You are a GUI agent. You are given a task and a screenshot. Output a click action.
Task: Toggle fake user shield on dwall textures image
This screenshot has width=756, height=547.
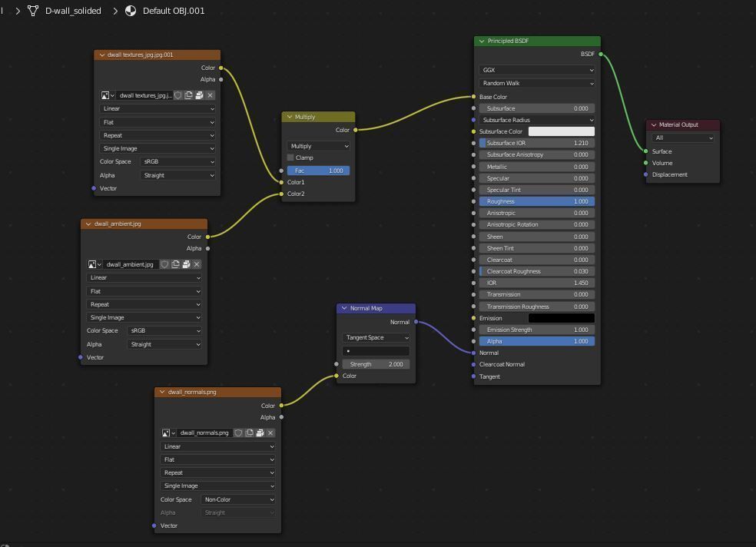[x=178, y=95]
